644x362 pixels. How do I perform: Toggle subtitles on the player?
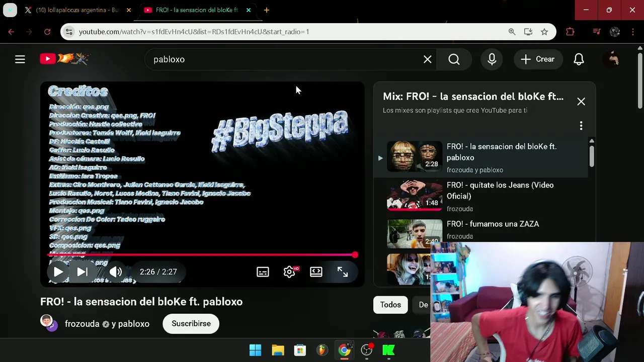[x=263, y=272]
